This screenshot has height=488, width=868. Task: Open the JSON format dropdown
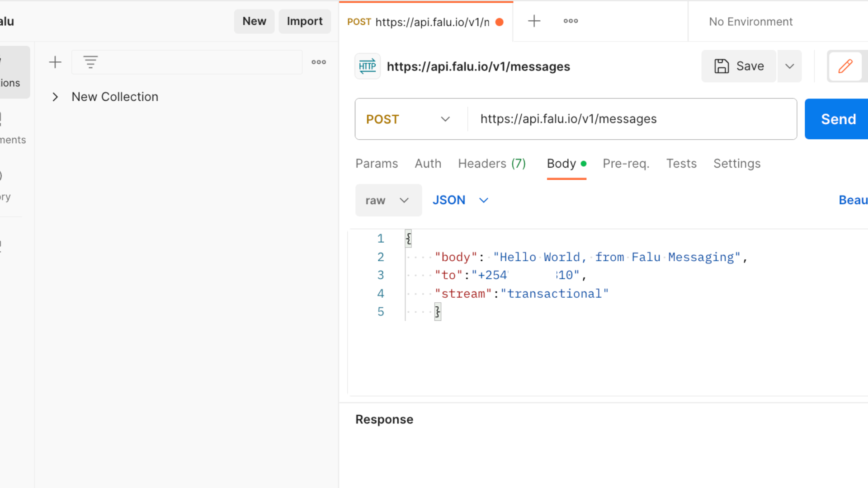(x=460, y=200)
